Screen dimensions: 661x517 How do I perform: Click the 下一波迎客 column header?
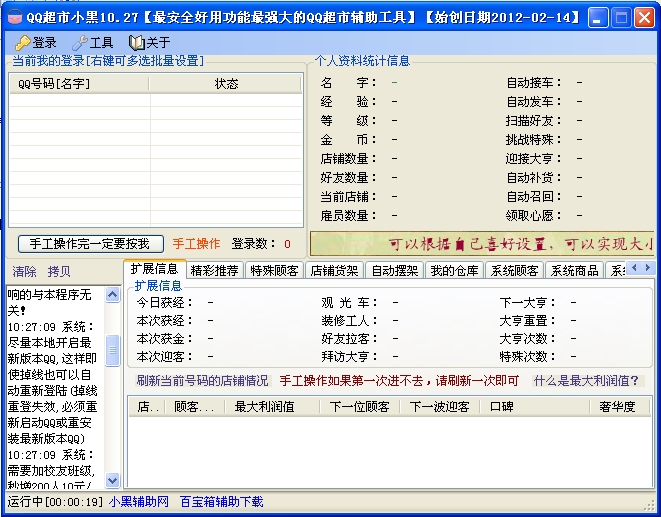440,407
